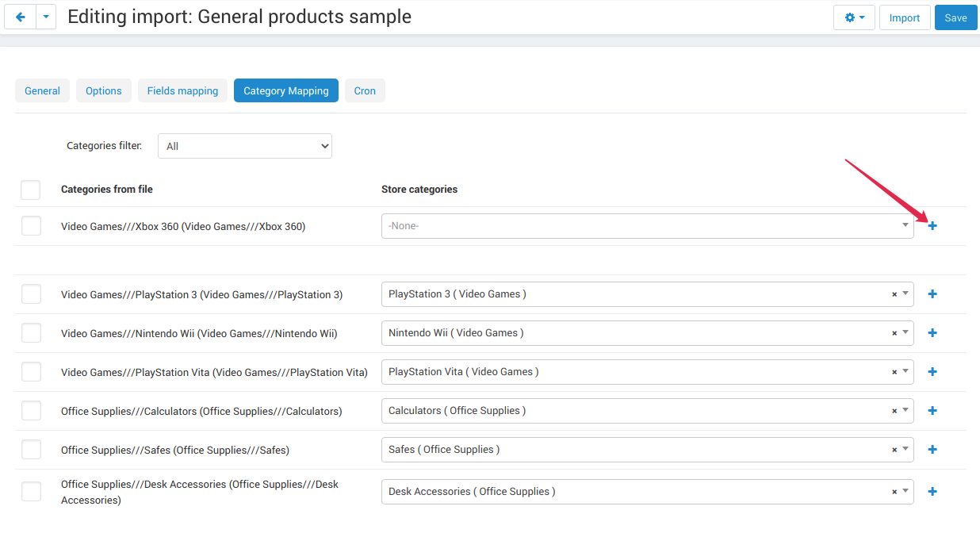Click the 'Categories from file' column header
Screen dimensions: 980x560
tap(107, 190)
